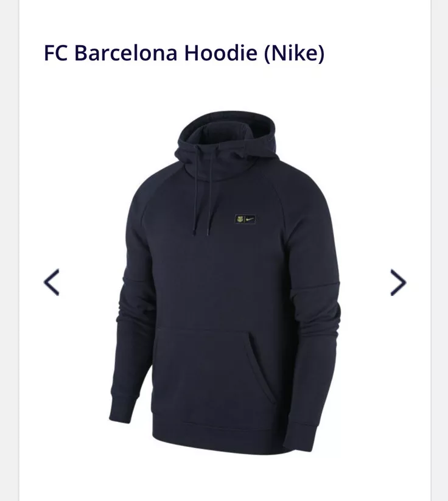Click the Nike swoosh on chest patch

(x=250, y=219)
